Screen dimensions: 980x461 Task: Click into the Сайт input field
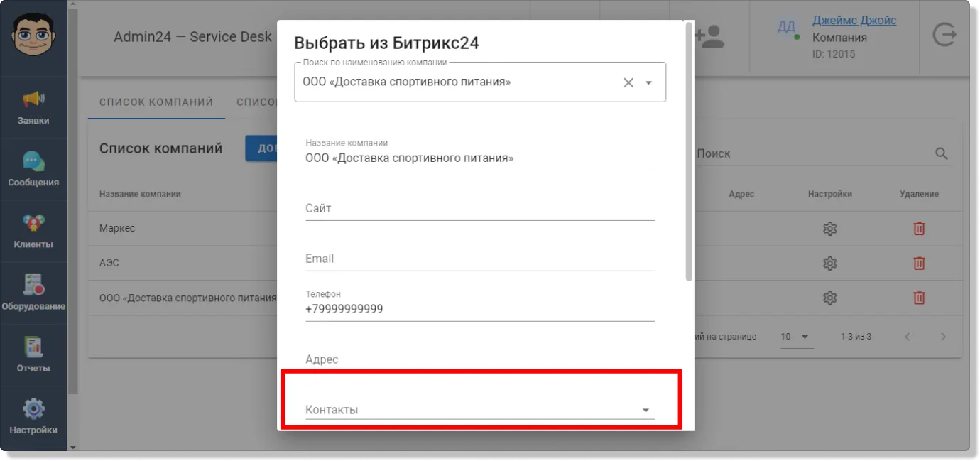(x=479, y=208)
